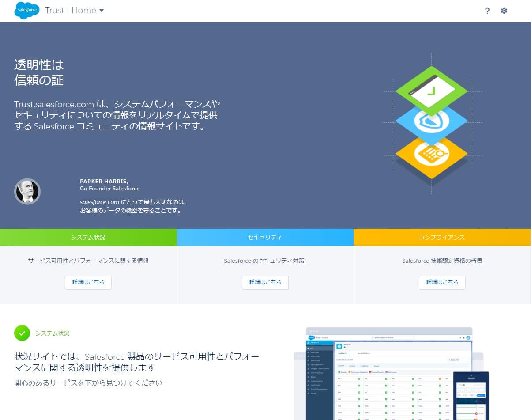Select the blue セキュリティ header tab
Image resolution: width=531 pixels, height=420 pixels.
coord(265,237)
